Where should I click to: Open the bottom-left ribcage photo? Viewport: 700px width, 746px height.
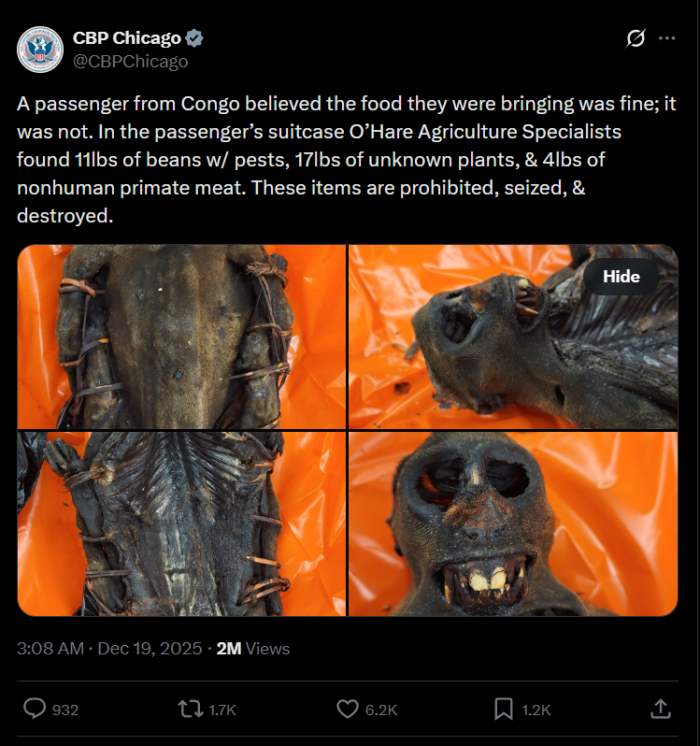[181, 524]
